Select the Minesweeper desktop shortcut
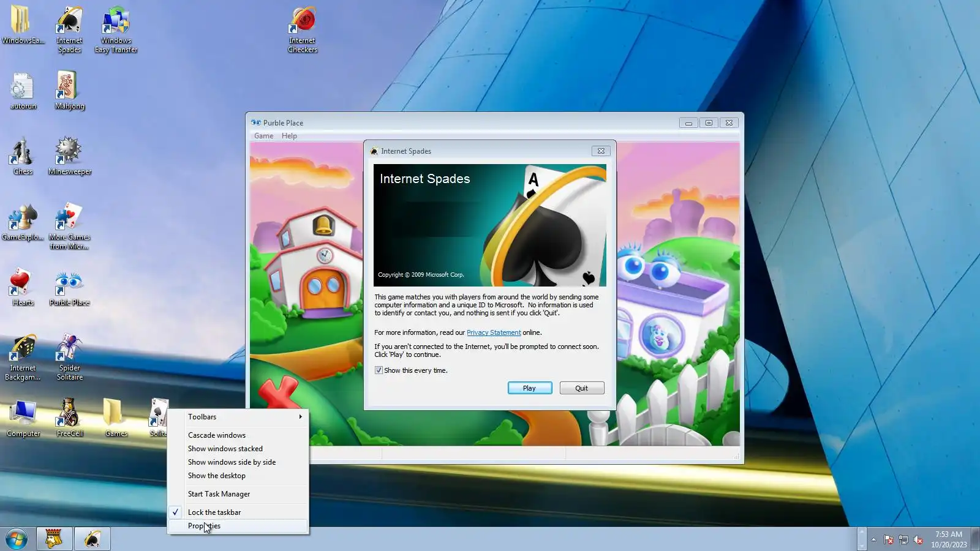 point(69,156)
